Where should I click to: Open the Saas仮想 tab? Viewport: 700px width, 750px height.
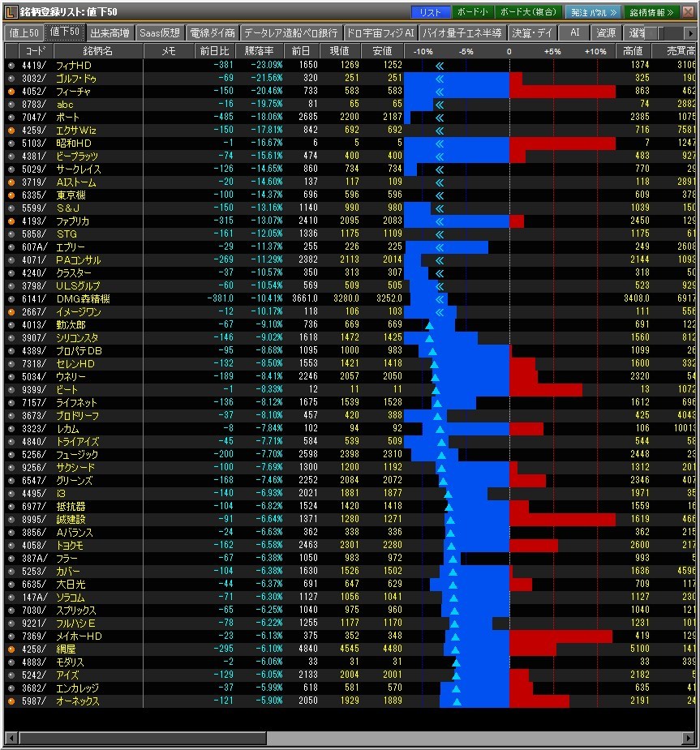160,32
